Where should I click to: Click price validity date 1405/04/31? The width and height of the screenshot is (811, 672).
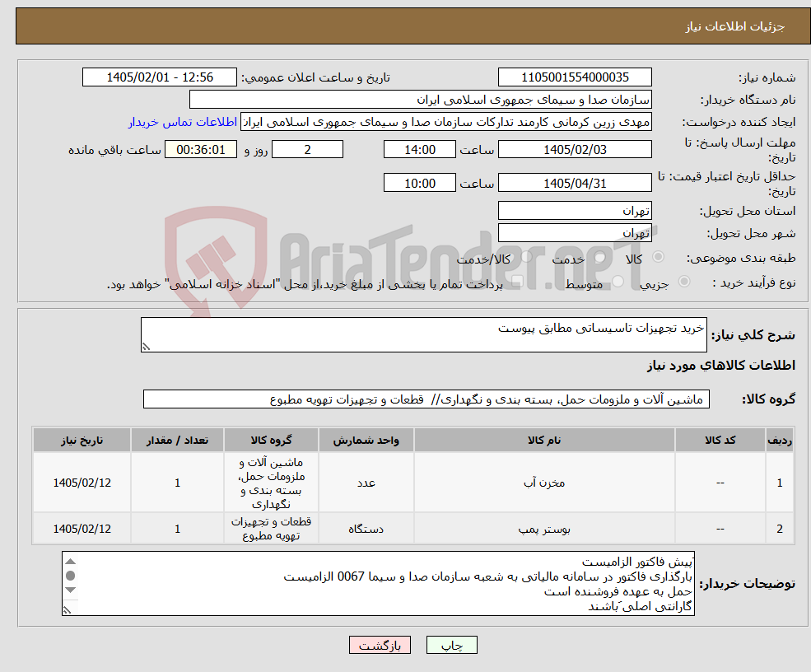(575, 183)
